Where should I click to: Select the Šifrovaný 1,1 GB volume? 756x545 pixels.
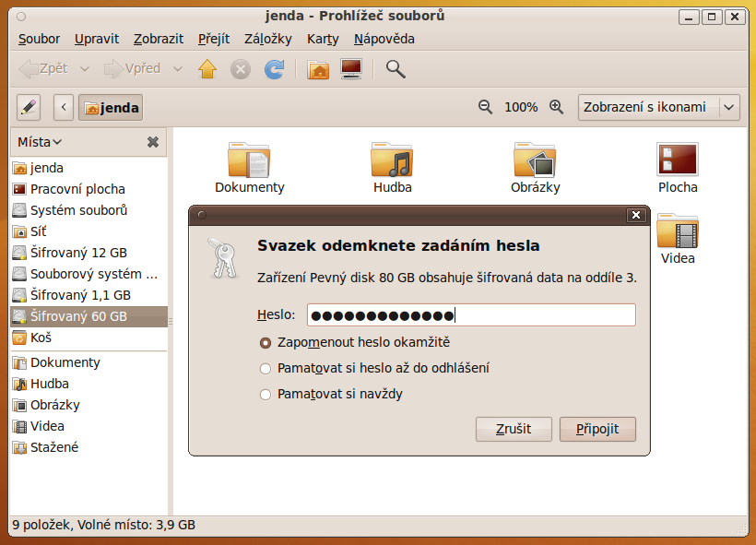pos(89,295)
